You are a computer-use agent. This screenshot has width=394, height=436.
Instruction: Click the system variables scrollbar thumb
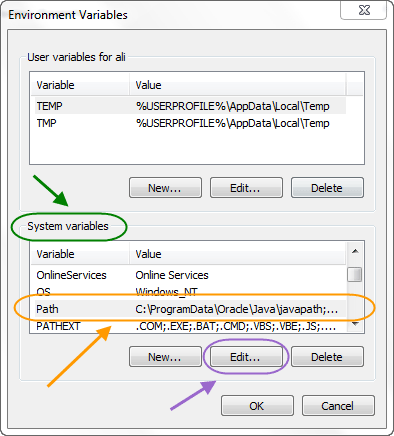click(355, 275)
